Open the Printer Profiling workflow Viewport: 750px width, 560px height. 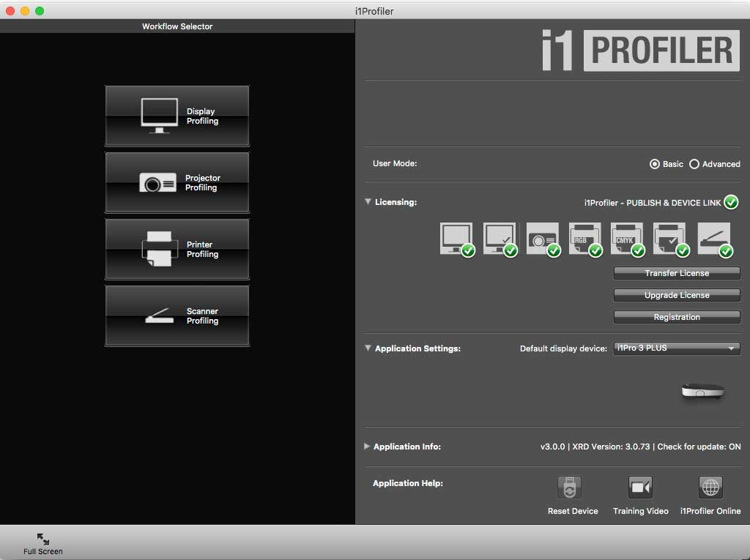point(177,249)
